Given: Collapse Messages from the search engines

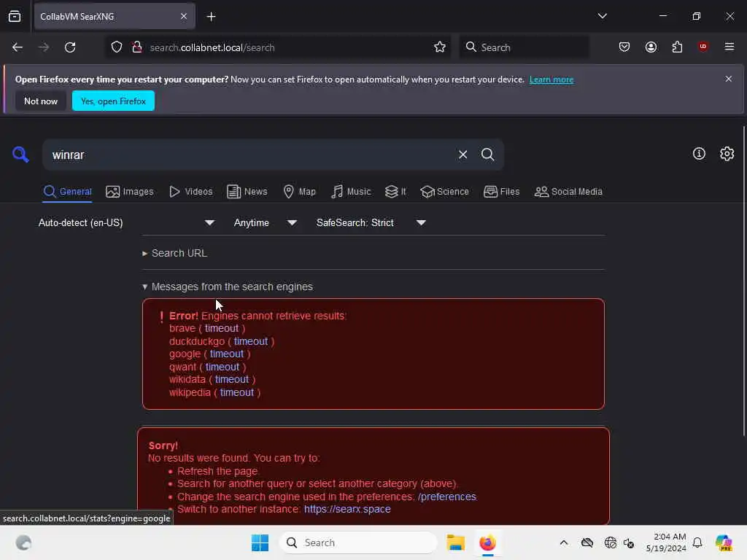Looking at the screenshot, I should click(228, 287).
